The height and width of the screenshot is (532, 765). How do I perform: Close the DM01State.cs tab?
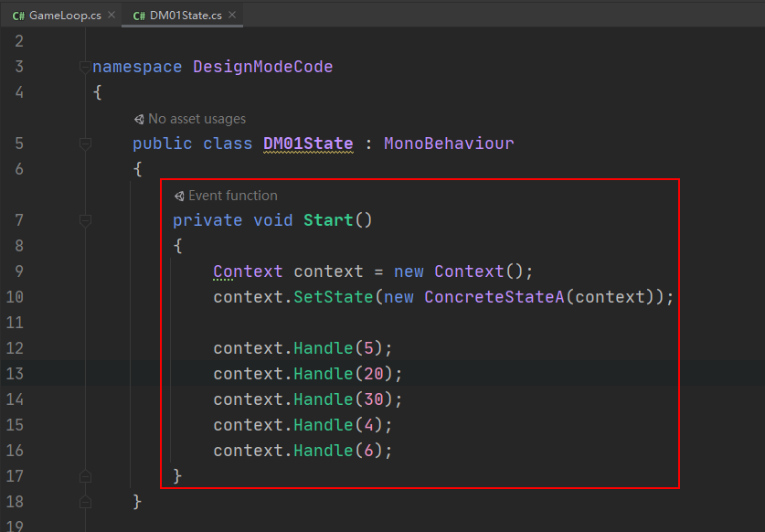pyautogui.click(x=232, y=15)
